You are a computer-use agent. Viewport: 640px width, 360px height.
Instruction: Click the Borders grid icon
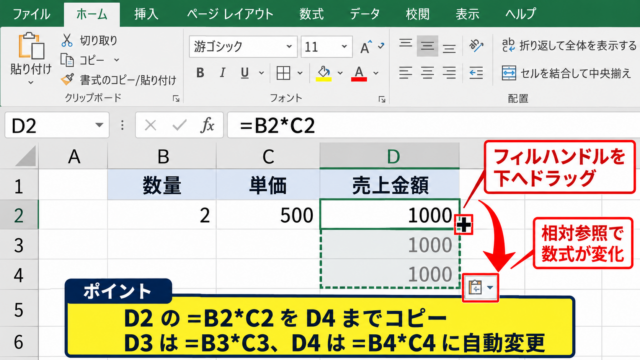tap(283, 73)
